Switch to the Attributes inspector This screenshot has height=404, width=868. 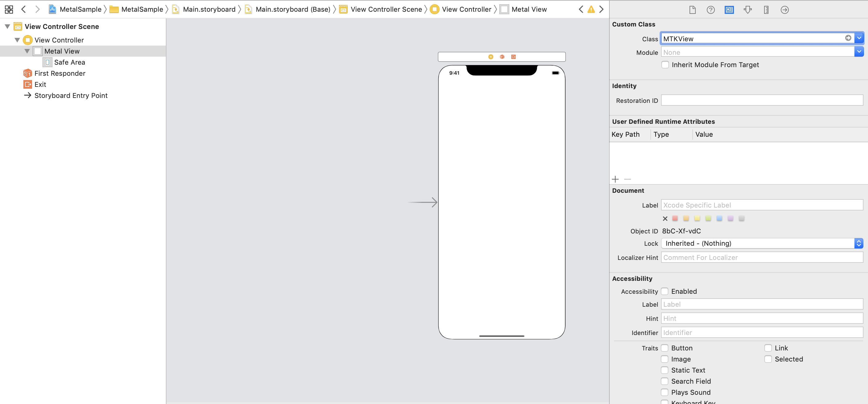(x=747, y=10)
